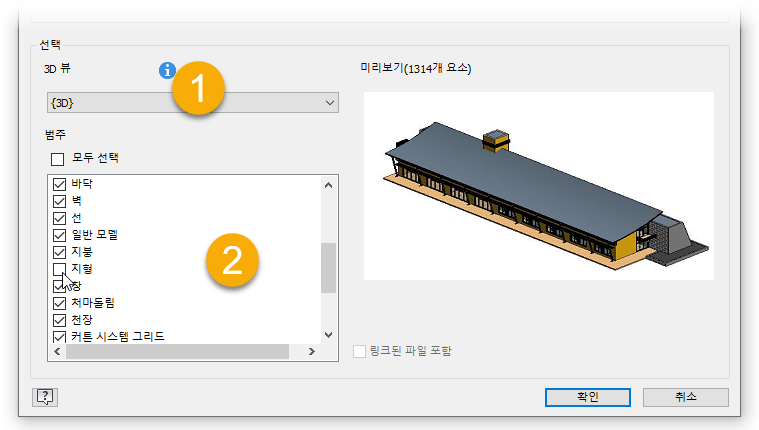
Task: Click the blue info icon beside 3D 뷰
Action: coord(167,71)
